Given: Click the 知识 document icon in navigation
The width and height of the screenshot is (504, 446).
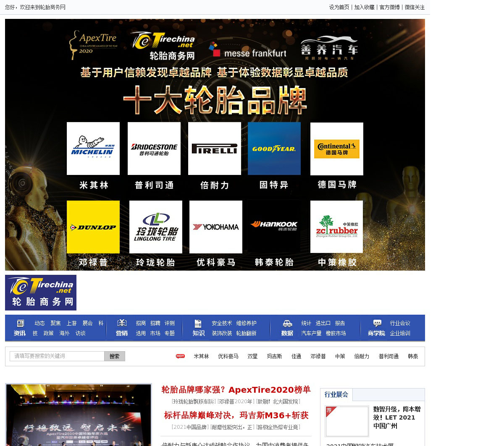Looking at the screenshot, I should point(198,323).
